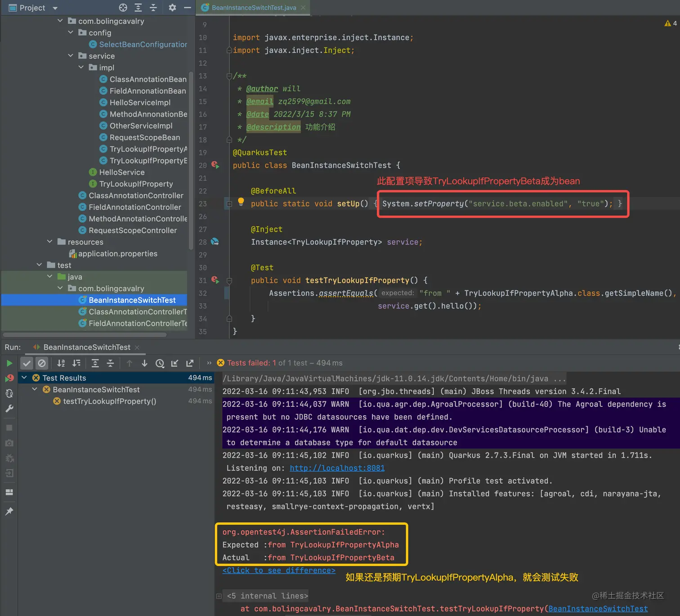Open SelectBeanConfiguration class file

click(138, 44)
